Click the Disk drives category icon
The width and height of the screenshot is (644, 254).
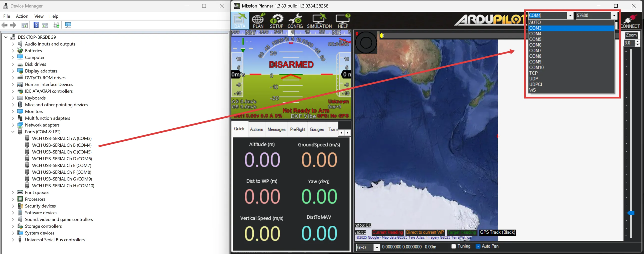pyautogui.click(x=20, y=64)
